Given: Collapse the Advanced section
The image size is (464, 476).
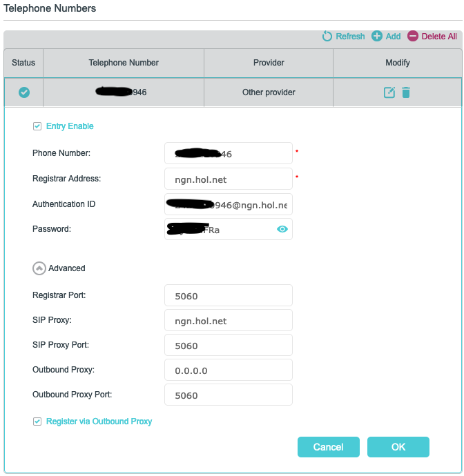Looking at the screenshot, I should (39, 268).
